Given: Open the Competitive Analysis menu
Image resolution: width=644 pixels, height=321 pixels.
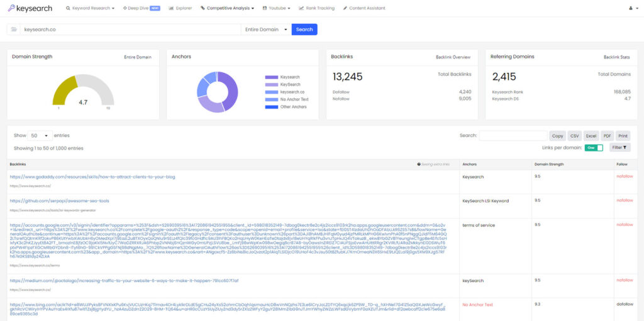Looking at the screenshot, I should tap(227, 8).
